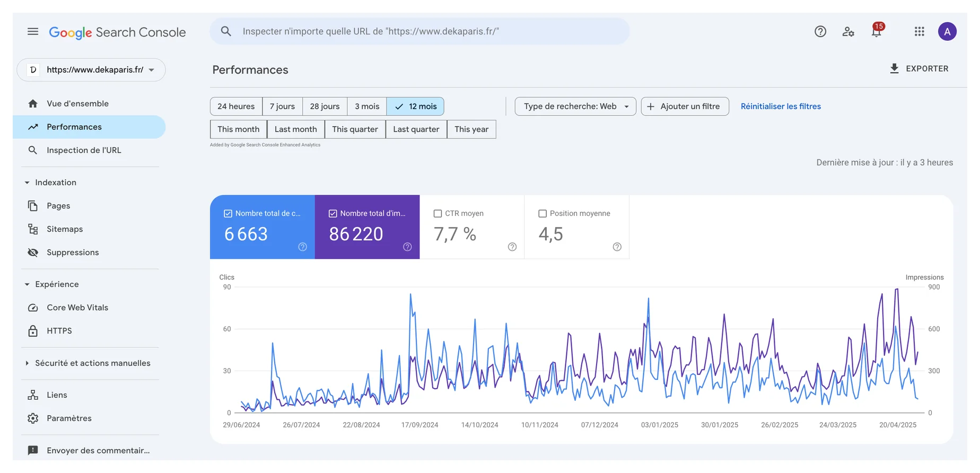
Task: Click the This month button
Action: coord(238,129)
